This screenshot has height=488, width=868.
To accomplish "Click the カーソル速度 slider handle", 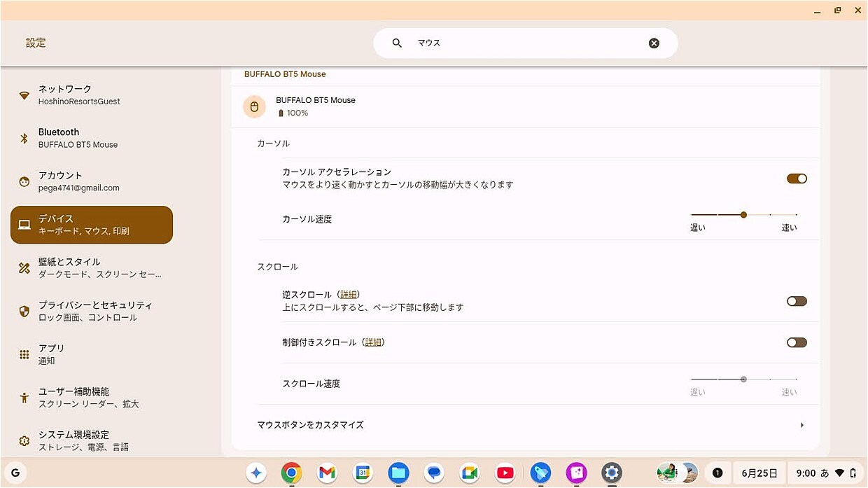I will point(743,215).
